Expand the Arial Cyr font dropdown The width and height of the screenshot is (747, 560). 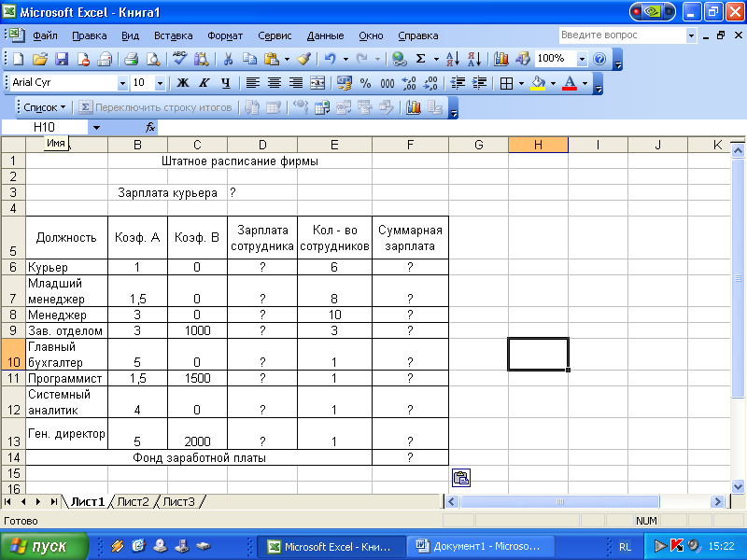[122, 83]
